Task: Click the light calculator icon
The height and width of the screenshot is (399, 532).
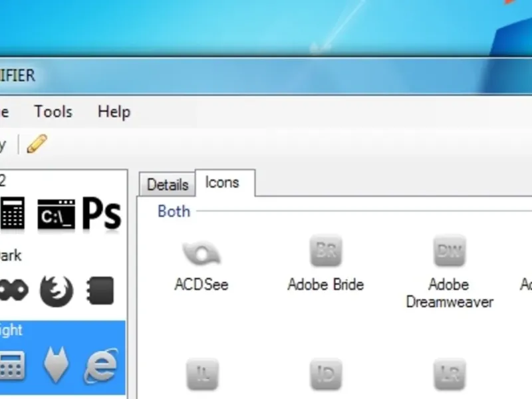Action: pos(12,366)
